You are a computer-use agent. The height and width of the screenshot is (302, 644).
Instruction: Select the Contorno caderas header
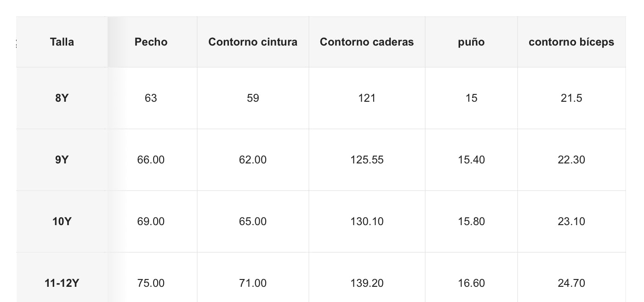(367, 42)
